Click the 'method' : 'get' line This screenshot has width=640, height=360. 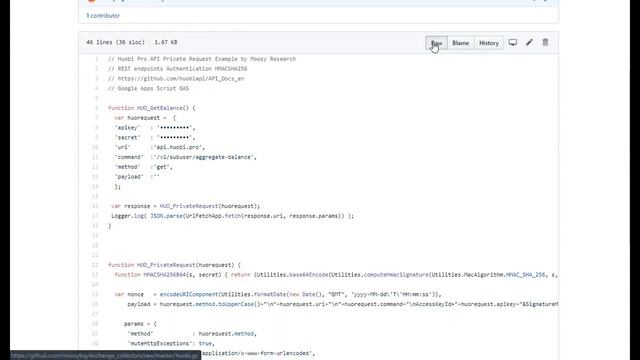(x=144, y=167)
